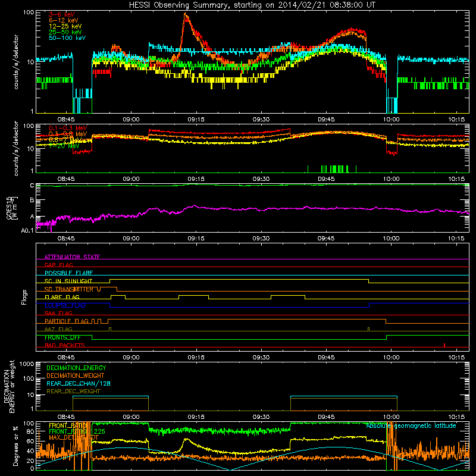Click the SC_TRANSMITTER label
476x476 pixels.
point(69,289)
